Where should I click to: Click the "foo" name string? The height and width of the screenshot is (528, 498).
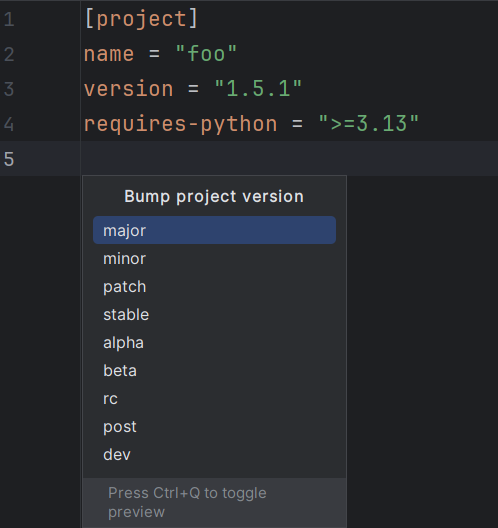pos(206,54)
